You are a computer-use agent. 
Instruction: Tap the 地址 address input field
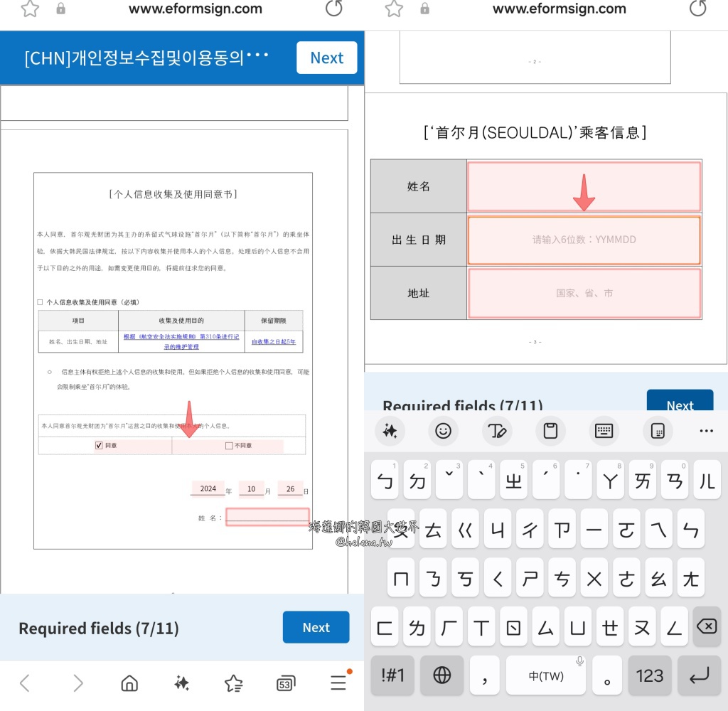coord(584,293)
